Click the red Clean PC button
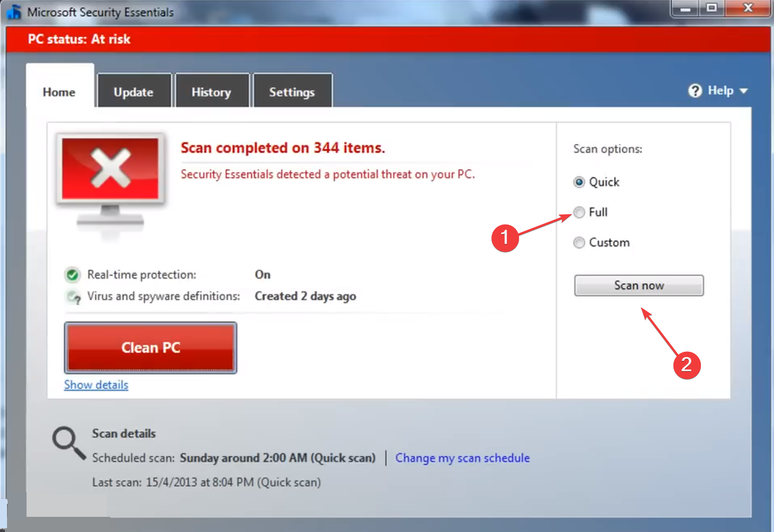The height and width of the screenshot is (532, 774). click(x=150, y=347)
